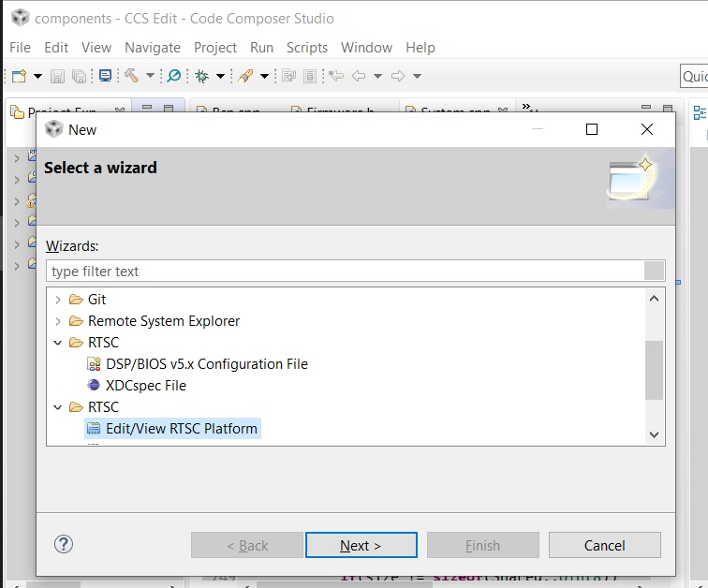Image resolution: width=708 pixels, height=588 pixels.
Task: Close the New wizard dialog
Action: (x=647, y=129)
